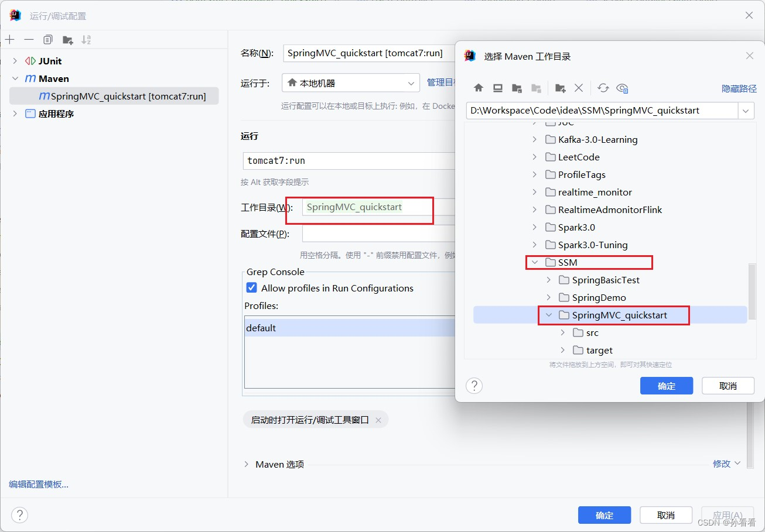765x532 pixels.
Task: Collapse the SSM folder
Action: [535, 262]
